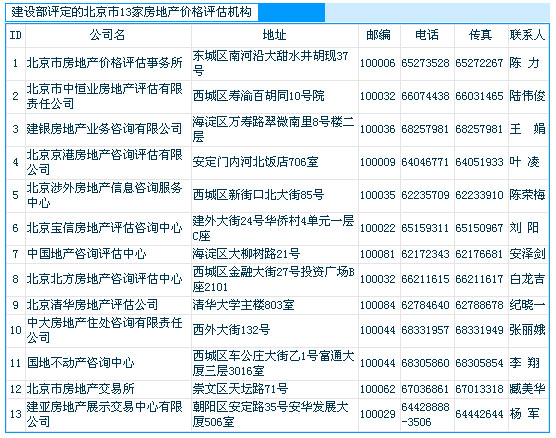Click contact name 白龙吉
The height and width of the screenshot is (438, 556).
pyautogui.click(x=528, y=279)
